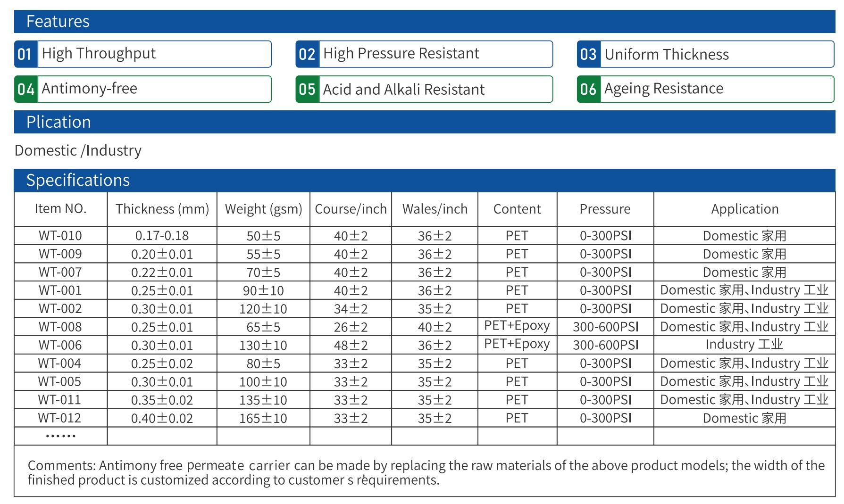Click the green 05 number badge
Image resolution: width=844 pixels, height=504 pixels.
click(x=307, y=89)
